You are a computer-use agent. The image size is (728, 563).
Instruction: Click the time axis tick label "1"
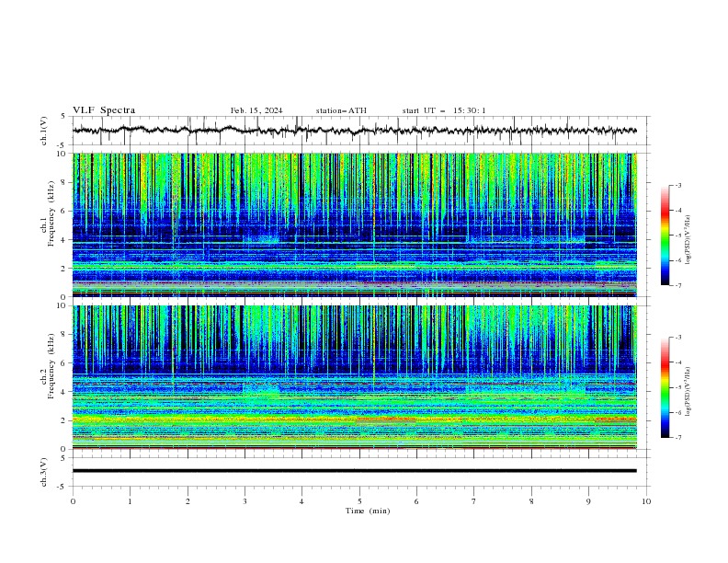click(130, 501)
